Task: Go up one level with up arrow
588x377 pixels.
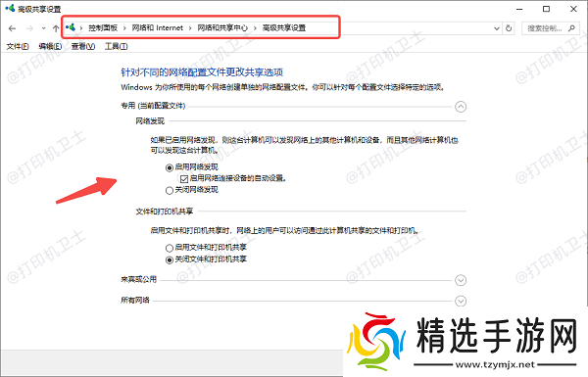Action: (x=56, y=28)
